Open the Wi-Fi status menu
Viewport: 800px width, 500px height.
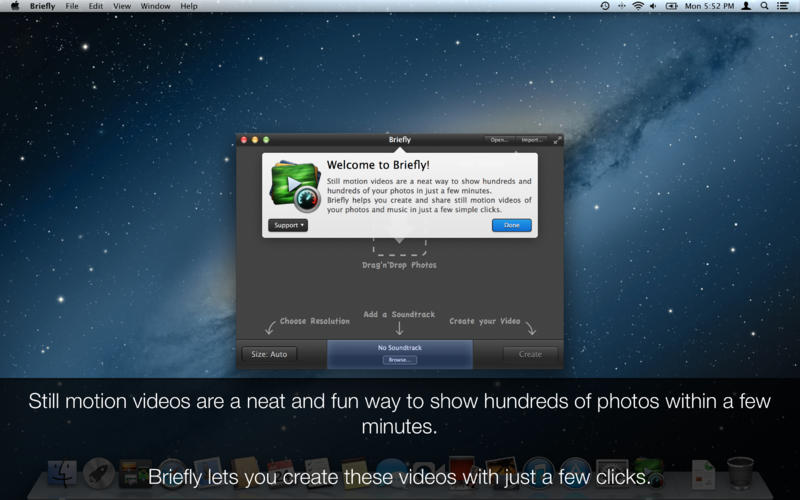pyautogui.click(x=638, y=6)
